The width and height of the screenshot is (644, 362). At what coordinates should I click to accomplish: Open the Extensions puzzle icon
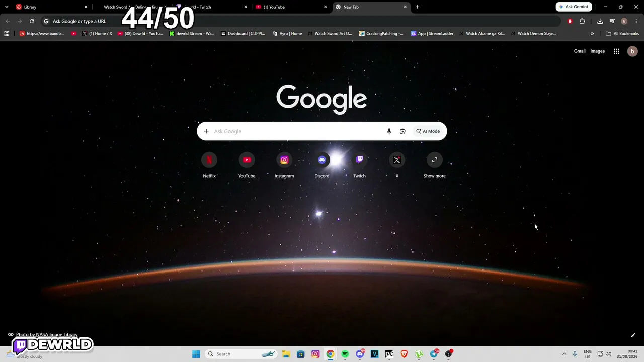coord(582,21)
